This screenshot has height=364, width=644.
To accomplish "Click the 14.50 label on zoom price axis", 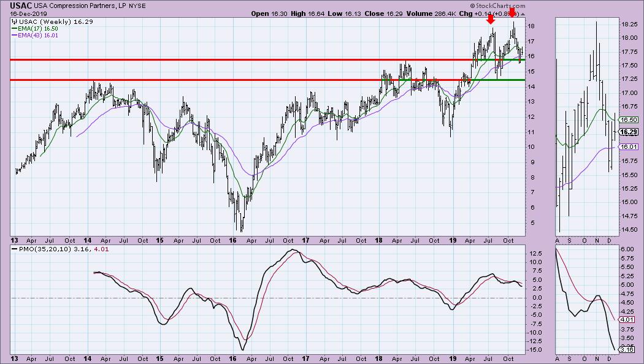I will [x=630, y=229].
